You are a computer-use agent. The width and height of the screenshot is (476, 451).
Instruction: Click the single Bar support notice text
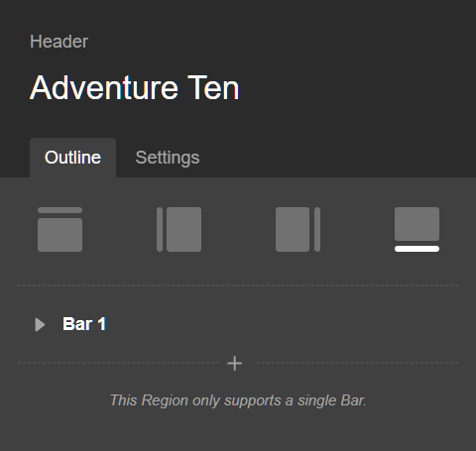[x=238, y=400]
